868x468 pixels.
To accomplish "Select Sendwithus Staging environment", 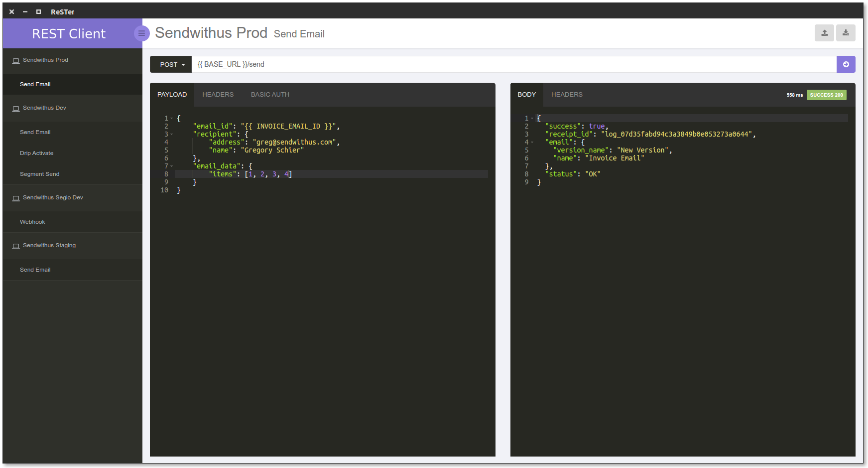I will tap(73, 246).
